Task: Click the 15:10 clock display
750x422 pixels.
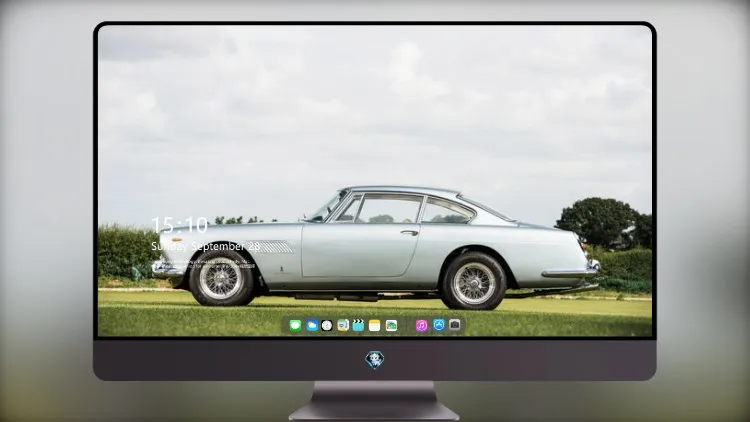Action: (x=179, y=225)
